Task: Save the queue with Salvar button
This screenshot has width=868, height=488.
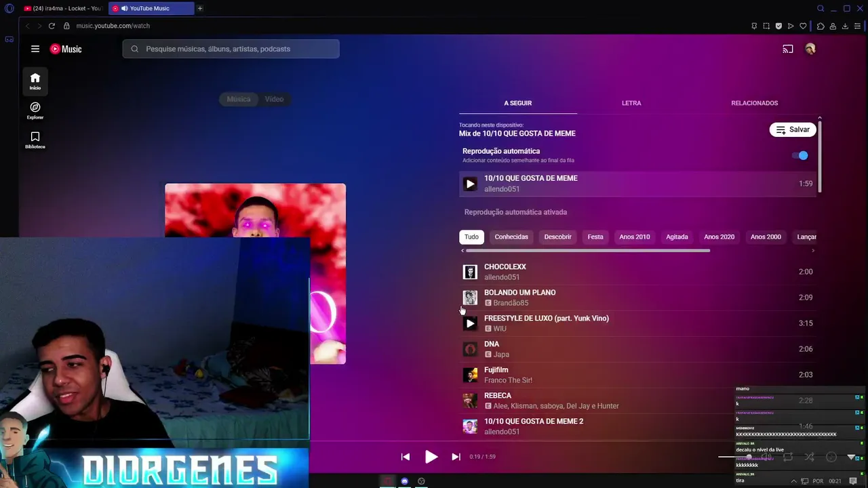Action: [793, 129]
